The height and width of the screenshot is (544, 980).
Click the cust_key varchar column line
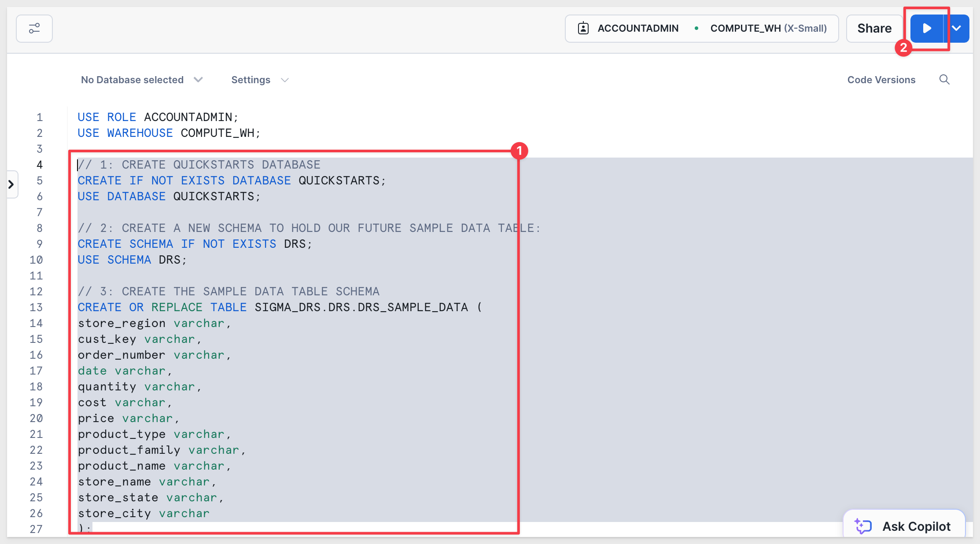click(x=140, y=339)
